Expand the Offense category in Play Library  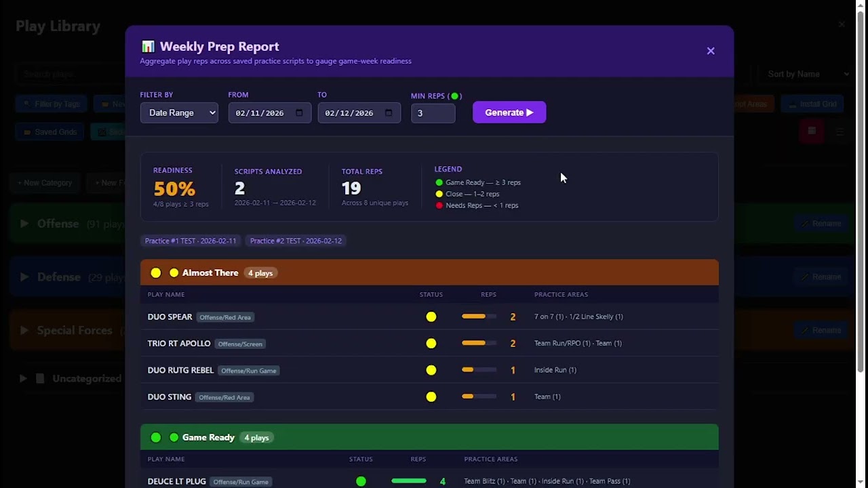pyautogui.click(x=24, y=224)
